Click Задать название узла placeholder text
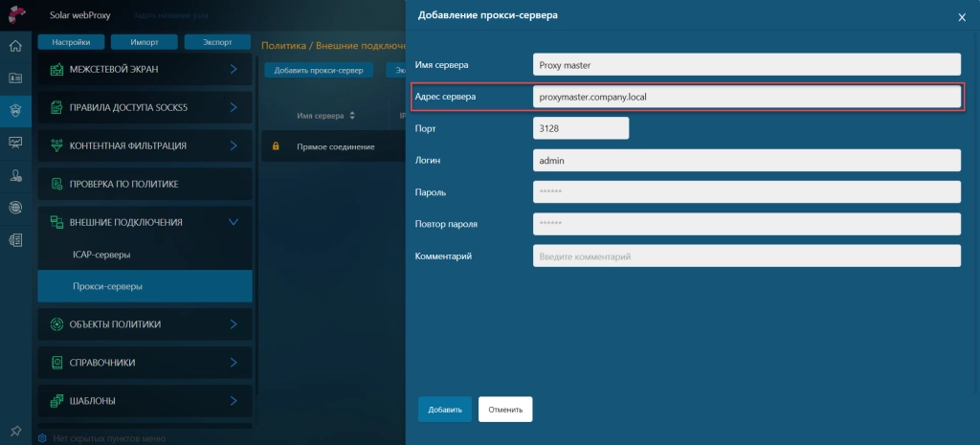The image size is (980, 445). 170,15
